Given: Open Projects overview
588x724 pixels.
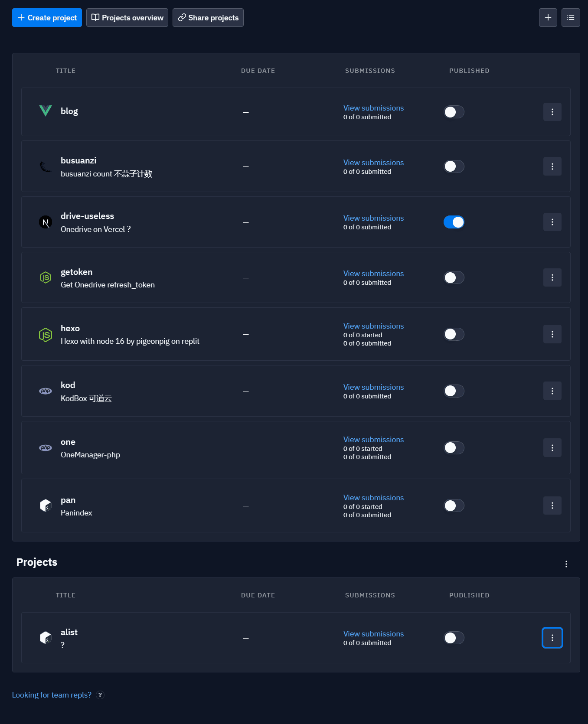Looking at the screenshot, I should coord(127,18).
